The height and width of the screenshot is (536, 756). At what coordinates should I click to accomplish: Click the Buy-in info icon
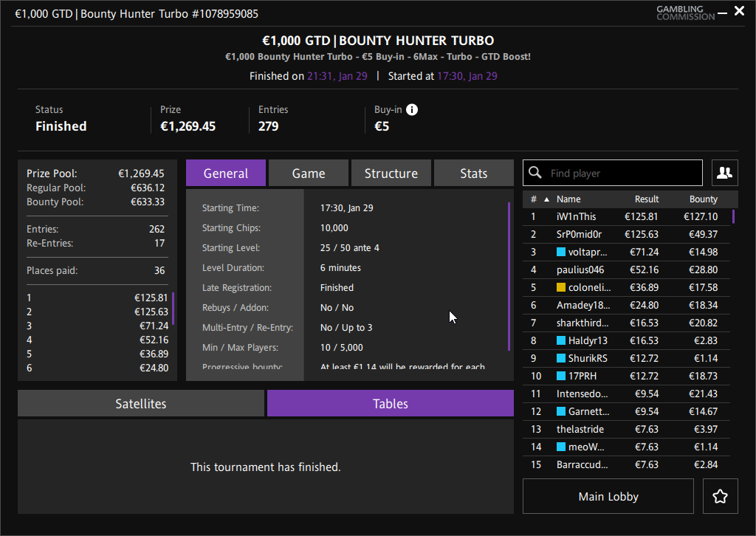point(412,110)
